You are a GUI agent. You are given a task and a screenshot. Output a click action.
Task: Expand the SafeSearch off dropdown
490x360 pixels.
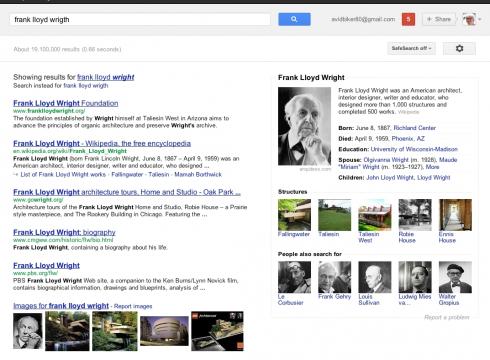point(411,48)
